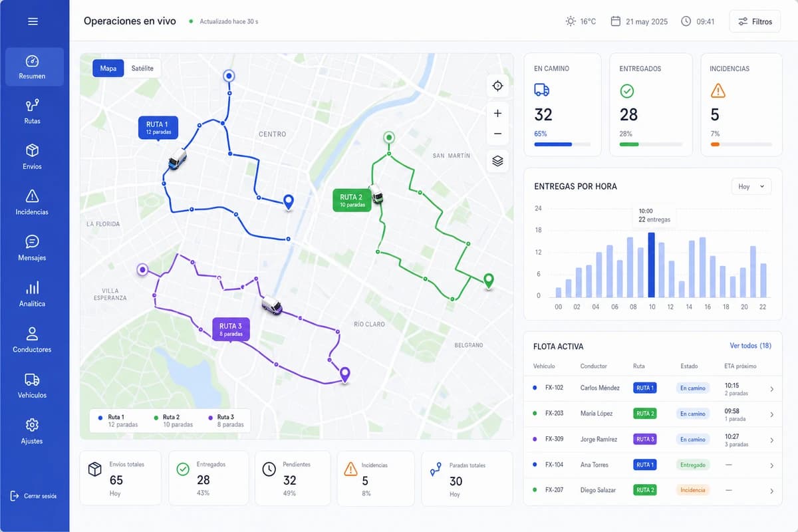Open the hamburger menu in the sidebar
Image resolution: width=798 pixels, height=532 pixels.
click(x=33, y=21)
